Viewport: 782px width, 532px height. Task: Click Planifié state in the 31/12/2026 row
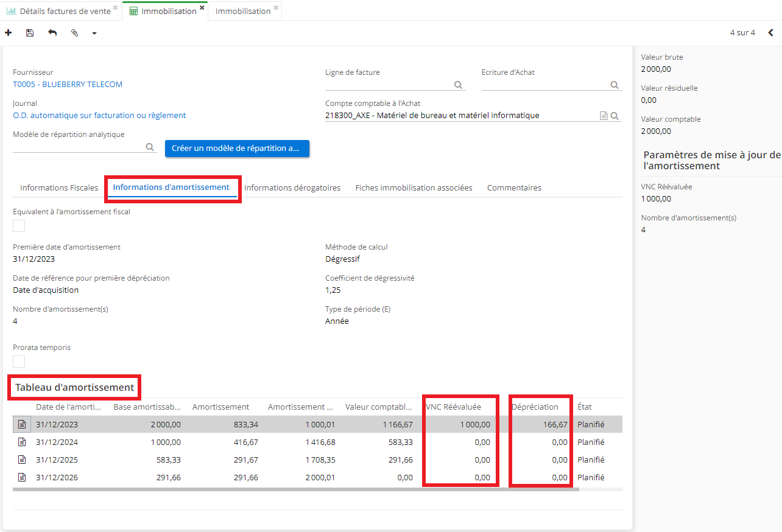(591, 478)
